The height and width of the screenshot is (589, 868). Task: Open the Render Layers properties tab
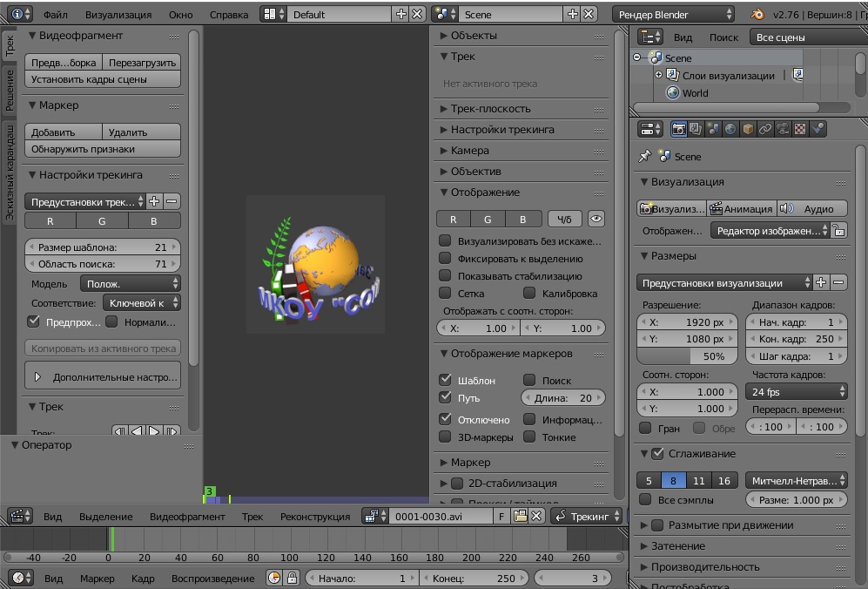pyautogui.click(x=696, y=129)
